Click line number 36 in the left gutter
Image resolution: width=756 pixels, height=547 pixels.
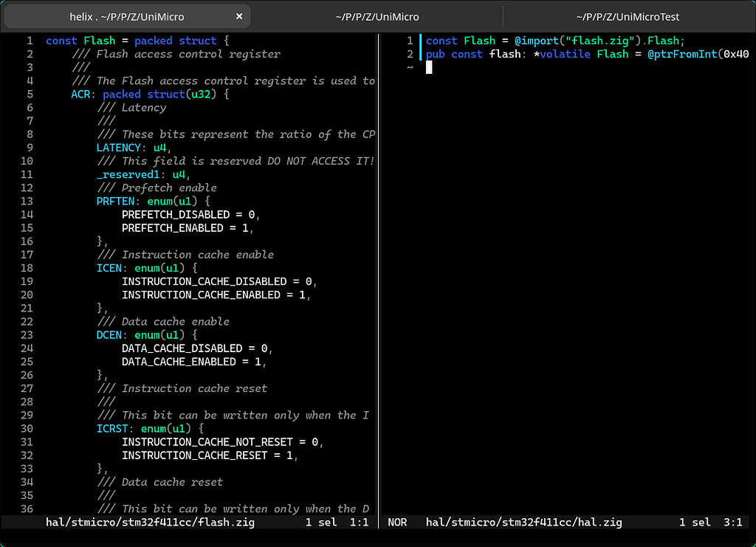pos(27,509)
